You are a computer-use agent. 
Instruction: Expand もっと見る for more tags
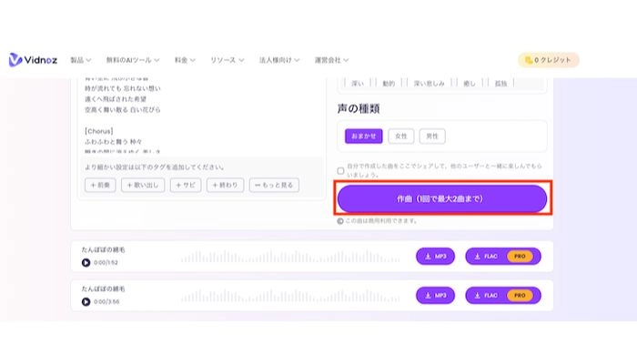point(274,185)
